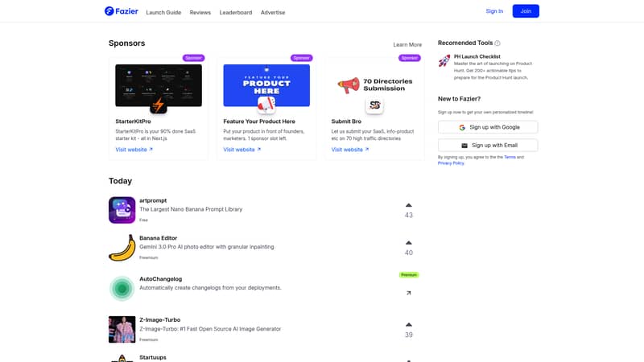644x362 pixels.
Task: Visit website link for StarterKitPro
Action: pos(134,150)
